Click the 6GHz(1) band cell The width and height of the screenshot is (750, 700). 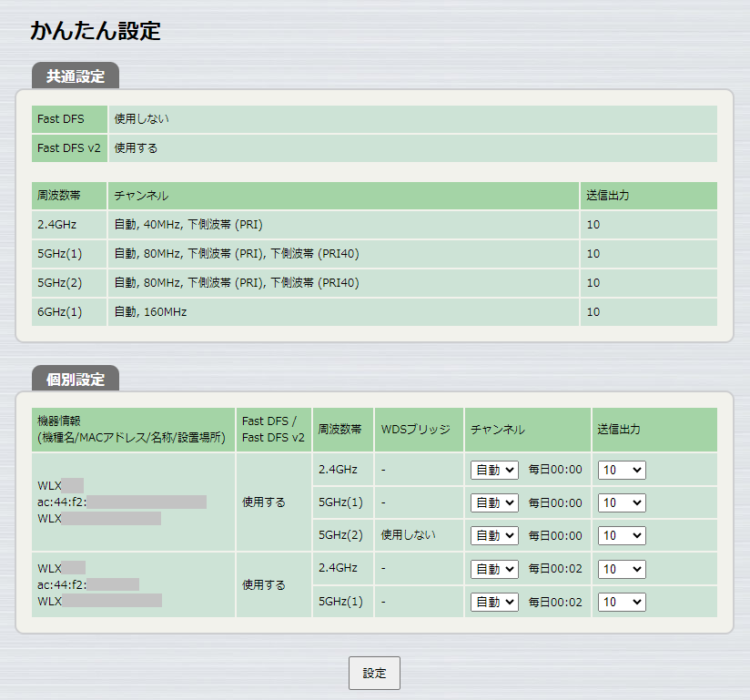coord(69,312)
